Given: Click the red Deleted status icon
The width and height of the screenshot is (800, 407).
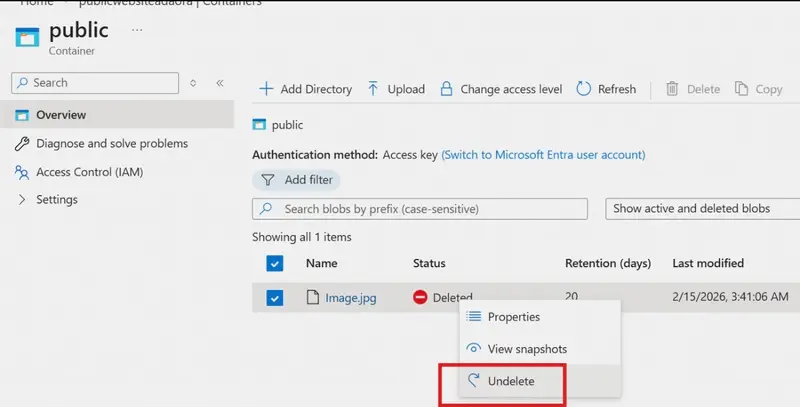Looking at the screenshot, I should pyautogui.click(x=420, y=297).
